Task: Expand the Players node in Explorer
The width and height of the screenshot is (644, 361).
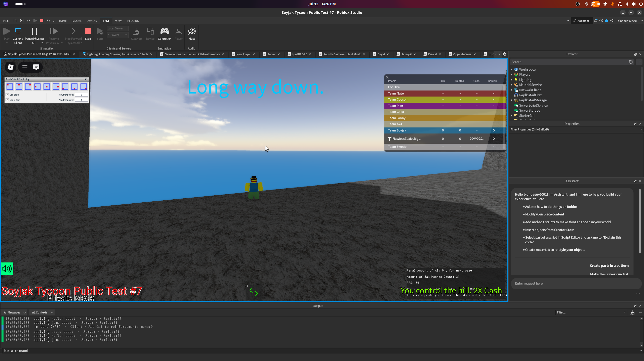Action: tap(512, 74)
